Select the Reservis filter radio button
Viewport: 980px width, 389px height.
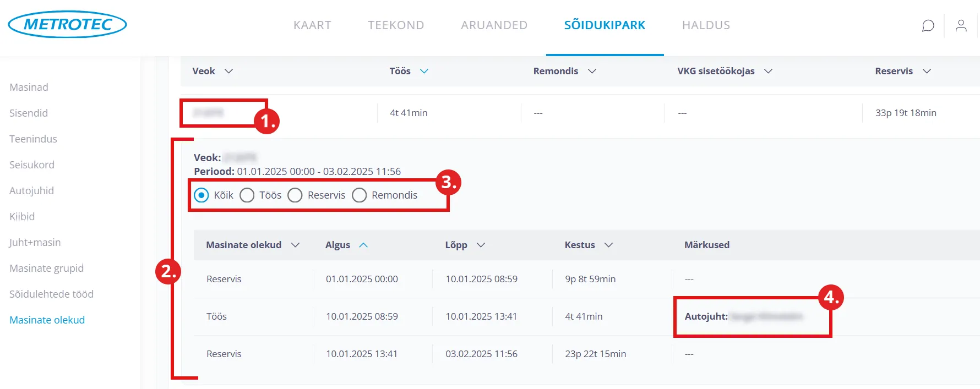coord(295,195)
